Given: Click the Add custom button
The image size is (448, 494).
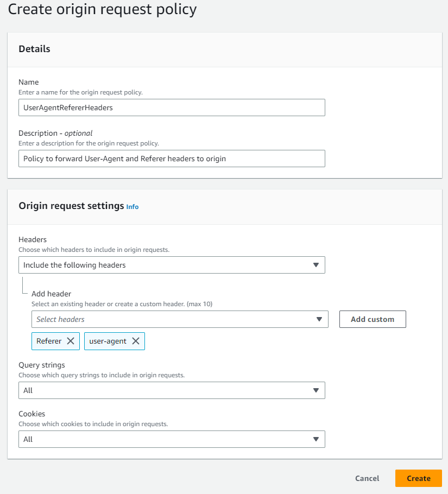Looking at the screenshot, I should 373,319.
